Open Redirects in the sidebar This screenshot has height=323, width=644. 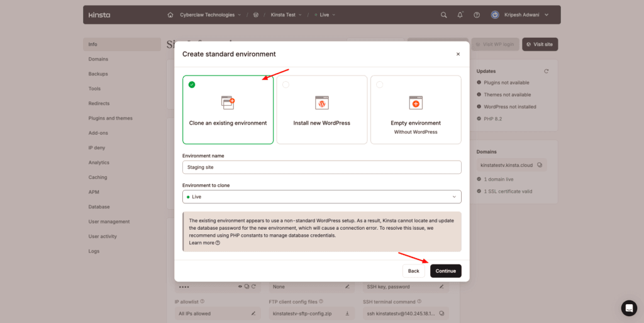99,103
